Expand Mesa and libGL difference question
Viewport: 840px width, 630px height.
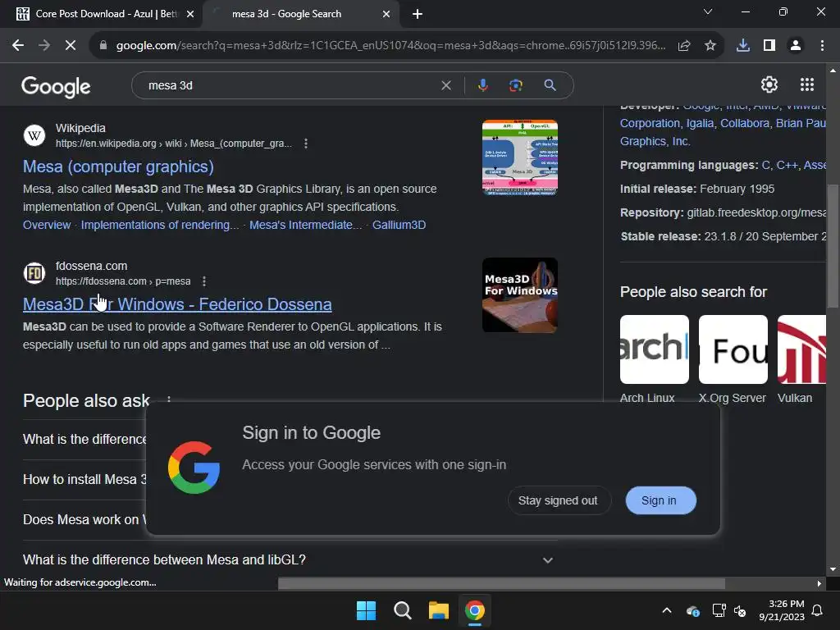pyautogui.click(x=290, y=559)
